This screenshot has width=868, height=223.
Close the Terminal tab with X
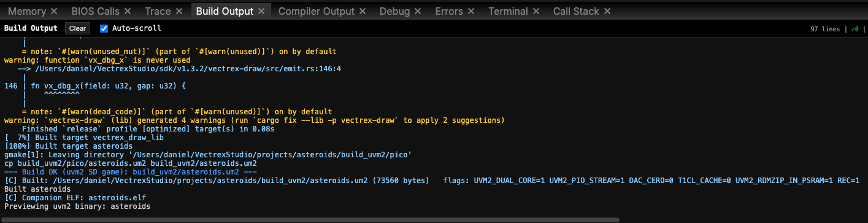coord(537,11)
